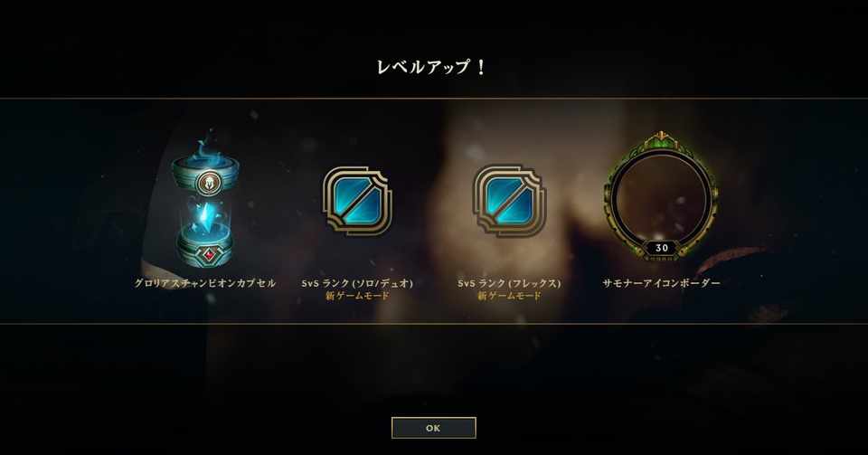Click the SvS ランク (フレックス) label

[x=509, y=283]
